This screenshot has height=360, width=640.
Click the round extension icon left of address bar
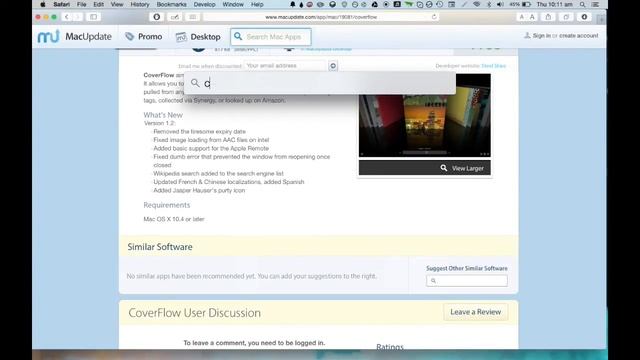click(x=157, y=17)
